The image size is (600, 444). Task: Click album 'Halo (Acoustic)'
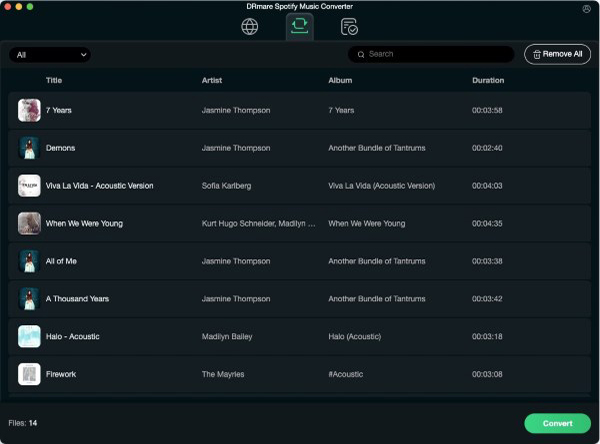pos(355,336)
